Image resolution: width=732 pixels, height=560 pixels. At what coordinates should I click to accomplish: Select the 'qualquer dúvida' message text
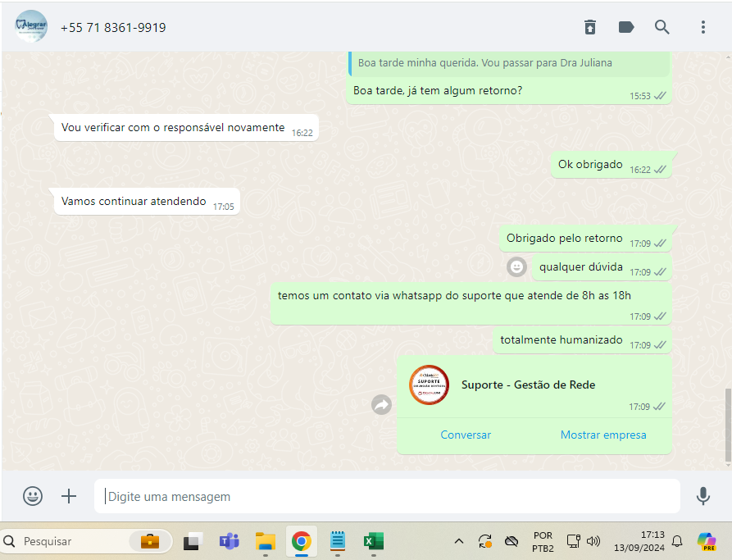[x=580, y=266]
